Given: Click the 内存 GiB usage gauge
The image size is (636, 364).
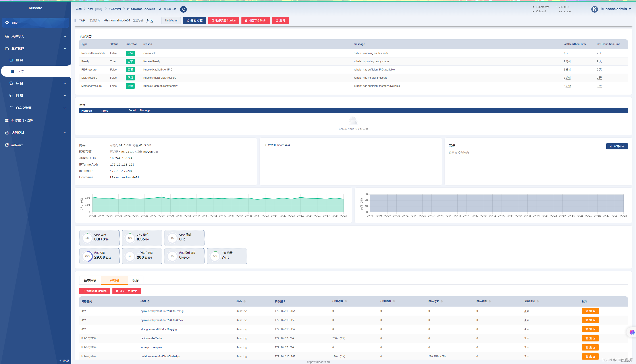Looking at the screenshot, I should click(x=87, y=256).
